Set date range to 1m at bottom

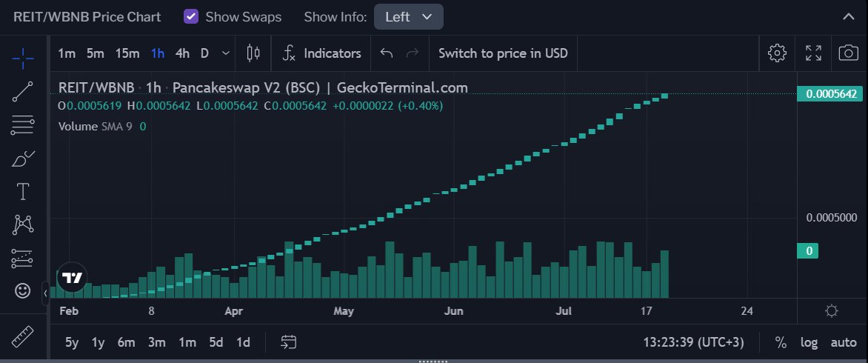tap(187, 342)
